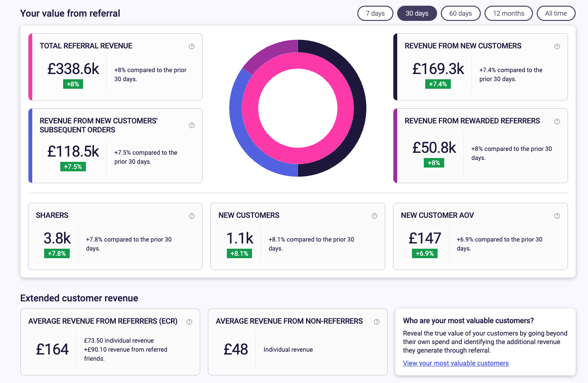The height and width of the screenshot is (383, 588).
Task: Choose the 12 months time range
Action: click(508, 13)
